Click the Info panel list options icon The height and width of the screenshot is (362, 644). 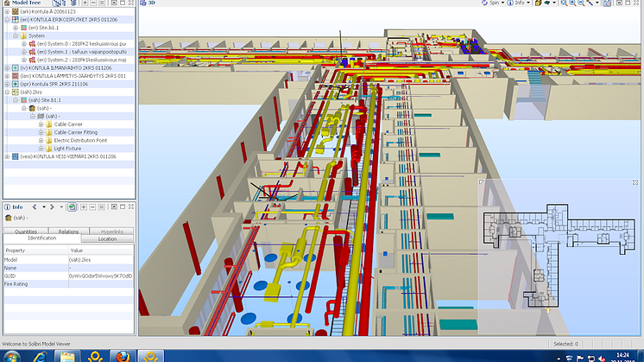(102, 206)
